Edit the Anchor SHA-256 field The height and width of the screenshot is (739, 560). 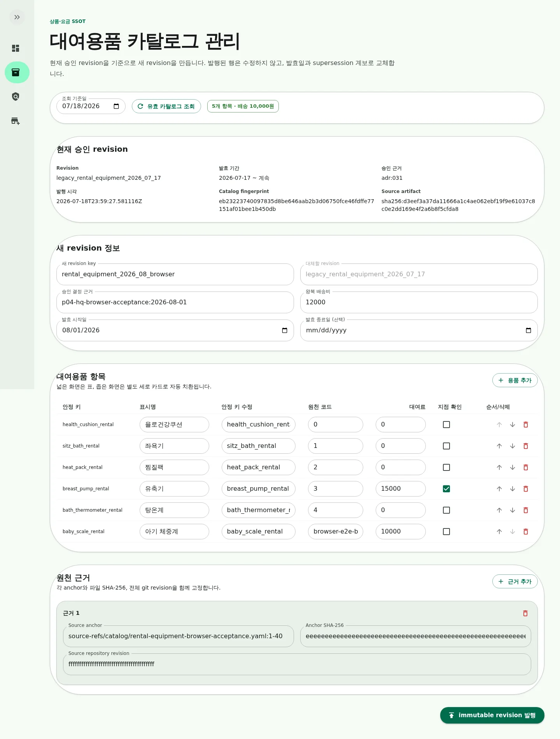(x=416, y=636)
